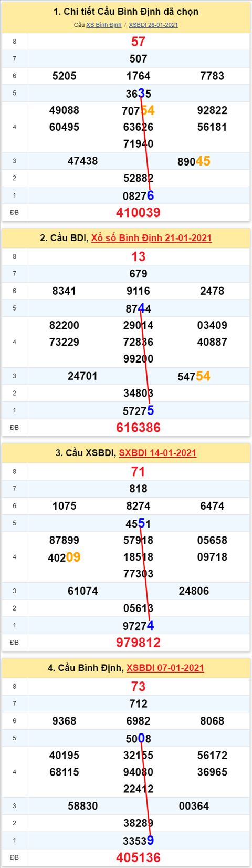Viewport: 252px width, 868px height.
Task: Click the highlighted number 54754
Action: click(194, 376)
